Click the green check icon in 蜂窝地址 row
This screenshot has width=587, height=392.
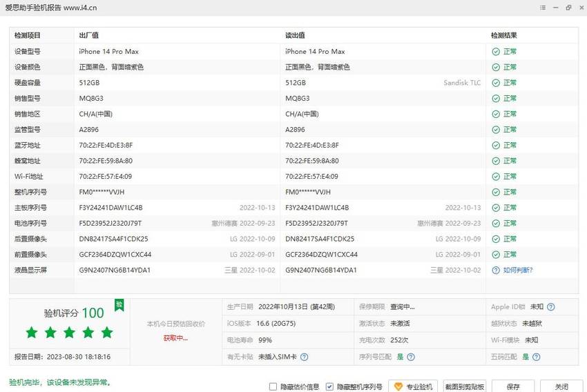[496, 161]
